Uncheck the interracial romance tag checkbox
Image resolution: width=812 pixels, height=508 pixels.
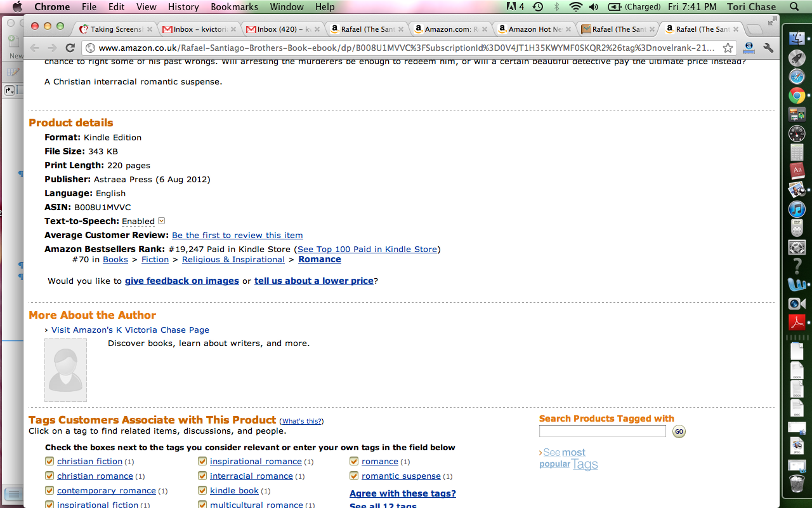[202, 476]
